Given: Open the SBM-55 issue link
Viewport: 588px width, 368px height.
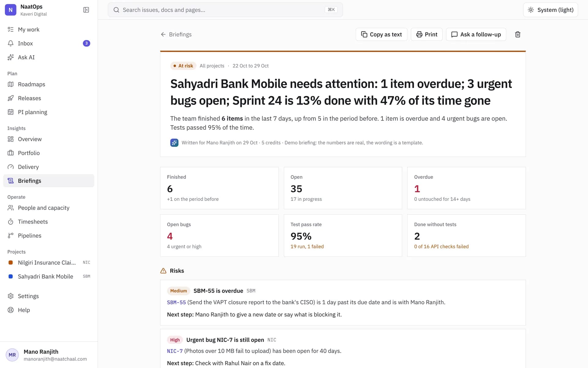Looking at the screenshot, I should [x=176, y=302].
